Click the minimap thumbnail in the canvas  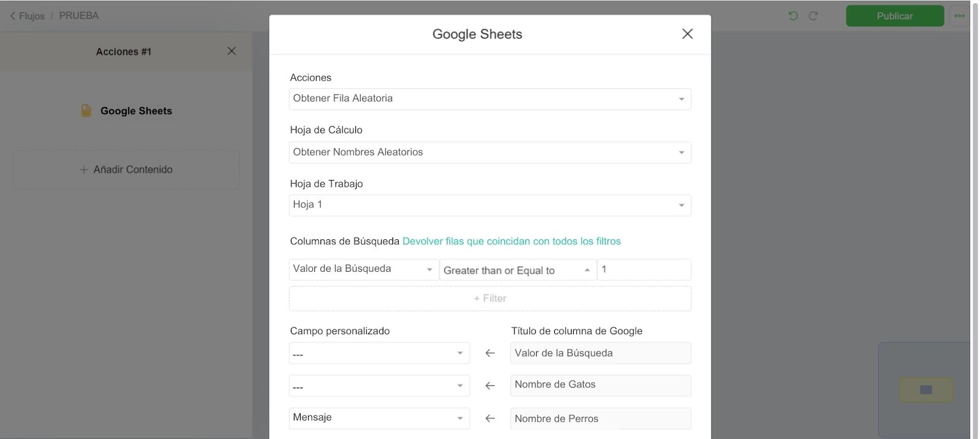925,389
